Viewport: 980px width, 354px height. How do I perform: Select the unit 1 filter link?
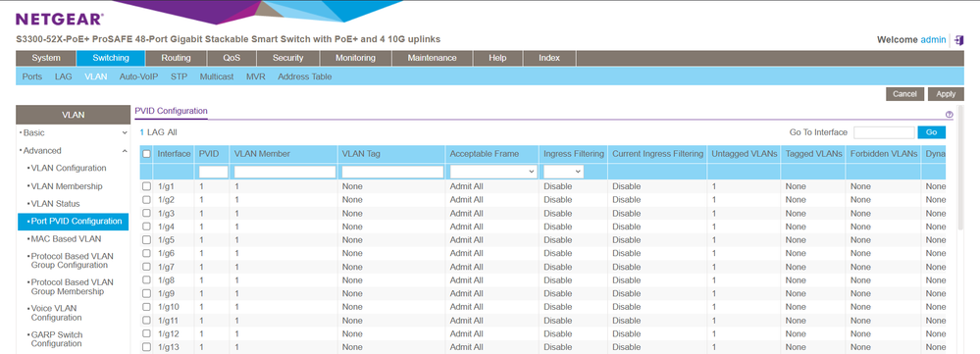(x=142, y=132)
